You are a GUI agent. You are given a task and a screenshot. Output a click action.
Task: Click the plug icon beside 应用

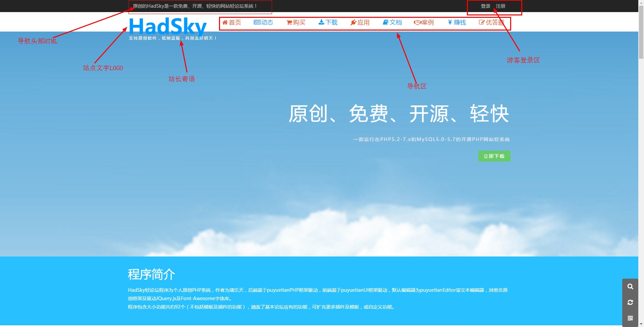[353, 22]
